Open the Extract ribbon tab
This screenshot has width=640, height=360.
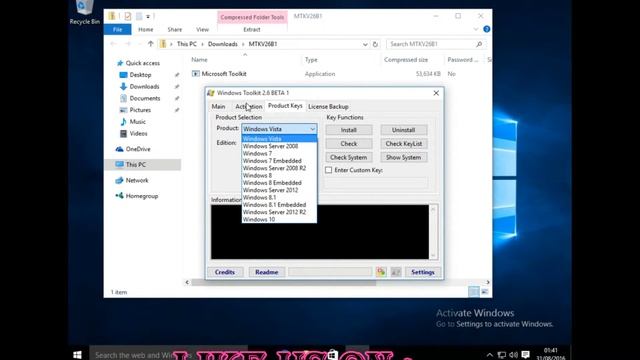coord(252,29)
